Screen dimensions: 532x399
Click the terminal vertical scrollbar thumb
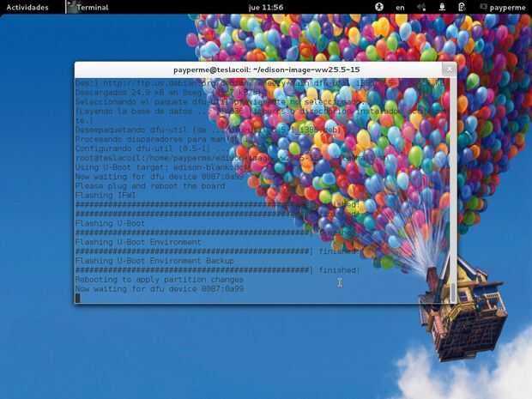coord(453,292)
